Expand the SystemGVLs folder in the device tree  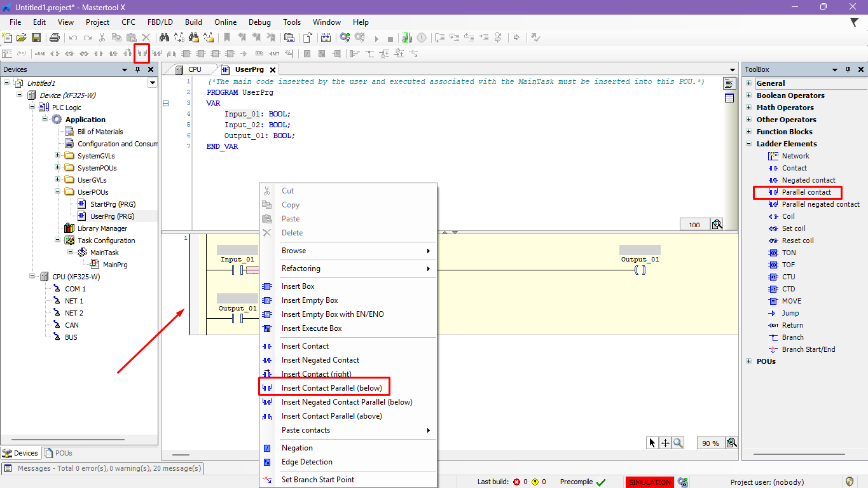[x=58, y=156]
